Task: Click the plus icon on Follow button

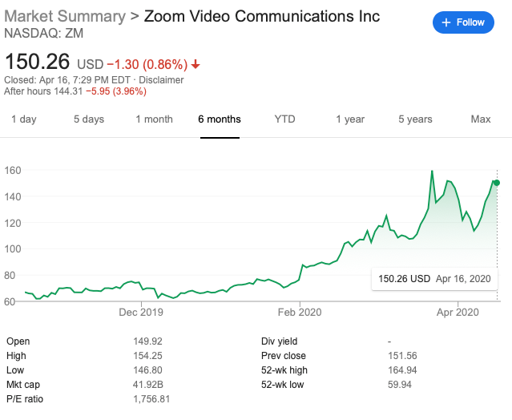Action: pos(446,22)
